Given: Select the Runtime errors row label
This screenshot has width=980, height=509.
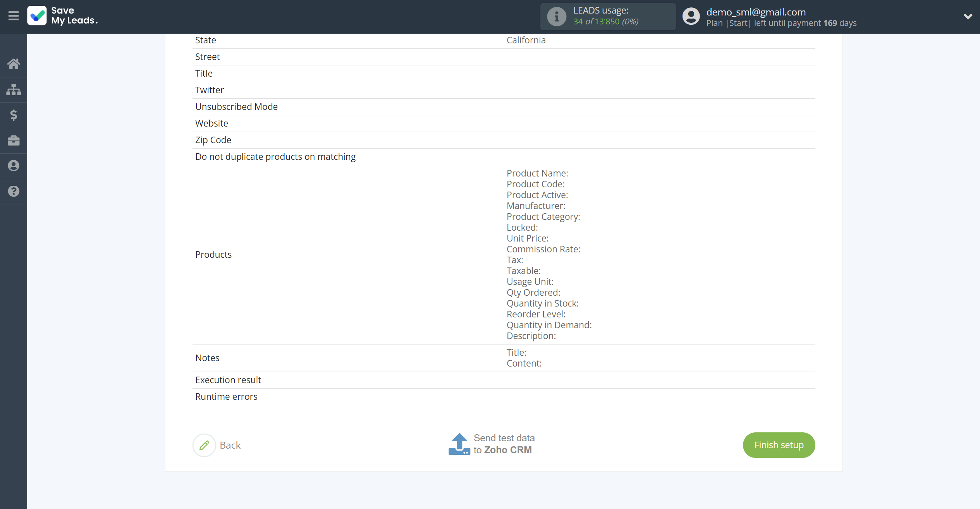Looking at the screenshot, I should [226, 397].
